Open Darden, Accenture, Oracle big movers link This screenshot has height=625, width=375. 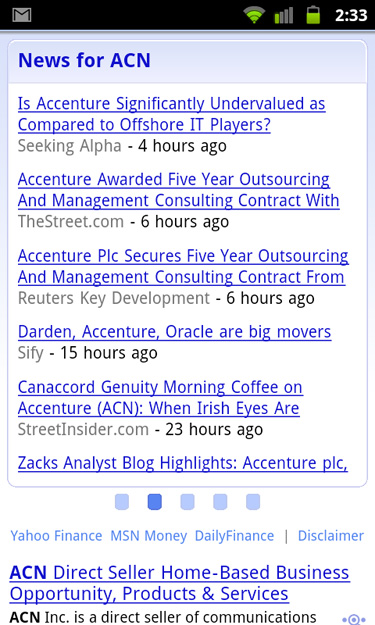(x=175, y=332)
